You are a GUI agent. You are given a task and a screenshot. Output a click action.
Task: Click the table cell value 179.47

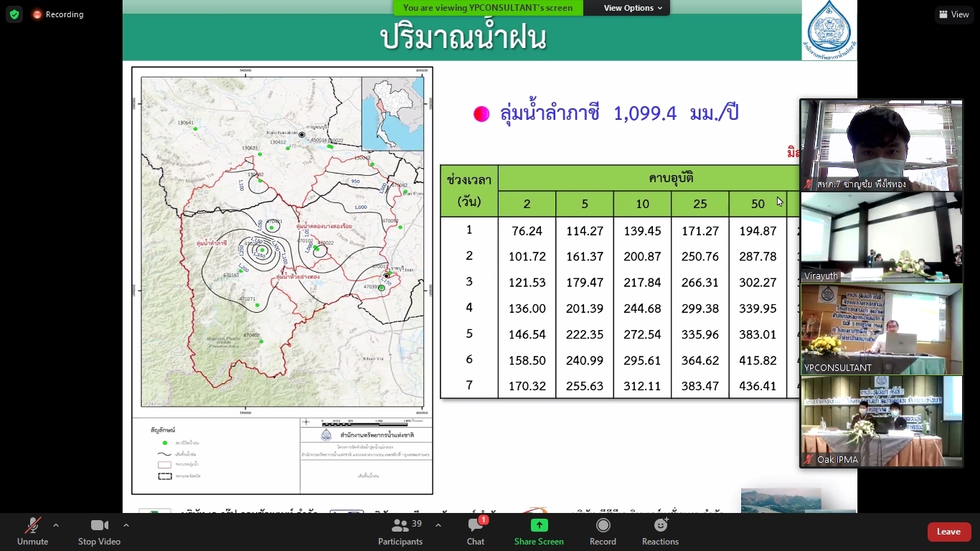585,283
